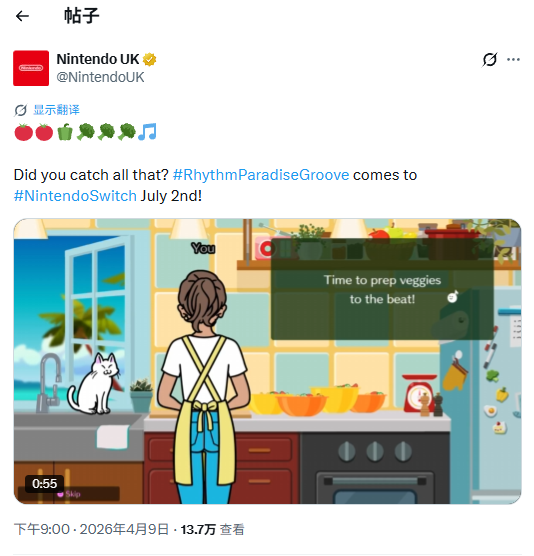Click the white cat in the video
534x556 pixels.
[94, 384]
